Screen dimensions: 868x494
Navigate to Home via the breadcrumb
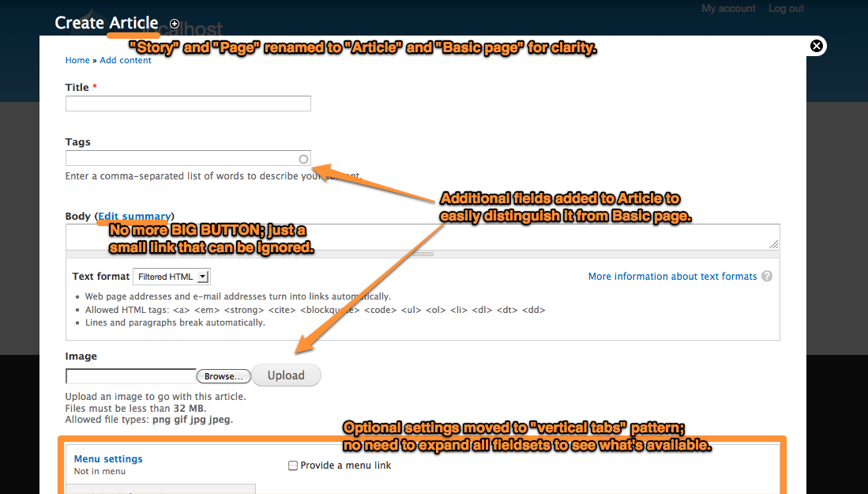[77, 59]
